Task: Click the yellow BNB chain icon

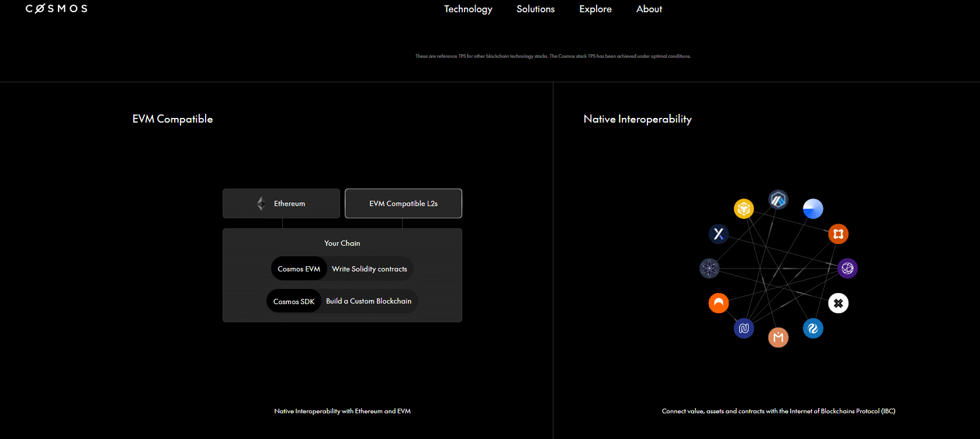Action: pos(743,208)
